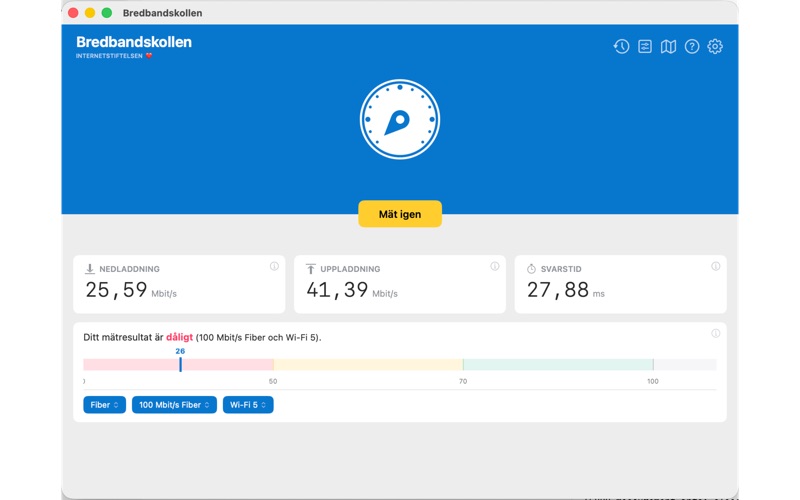The width and height of the screenshot is (800, 500).
Task: Click the Bredbandskollen logo title
Action: pos(134,42)
